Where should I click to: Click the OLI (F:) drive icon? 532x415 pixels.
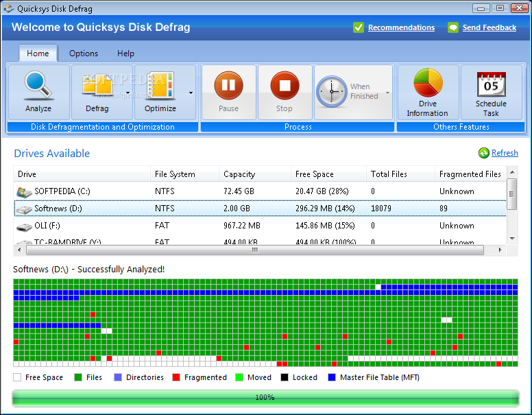click(x=24, y=226)
